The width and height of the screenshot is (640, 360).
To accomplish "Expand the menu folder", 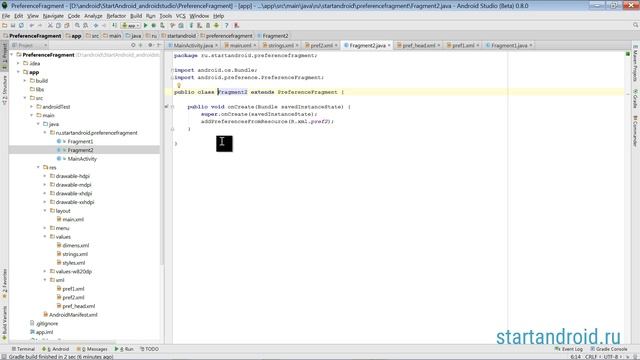I will click(x=45, y=228).
